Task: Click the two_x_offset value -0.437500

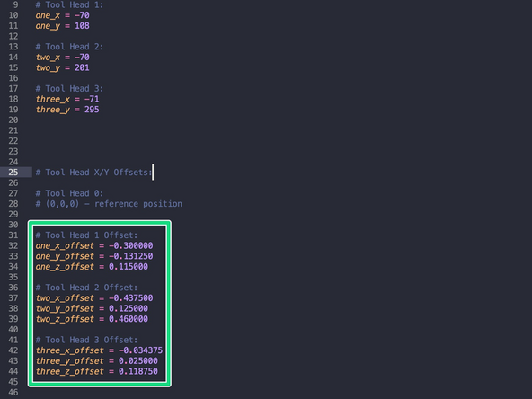Action: click(x=131, y=297)
